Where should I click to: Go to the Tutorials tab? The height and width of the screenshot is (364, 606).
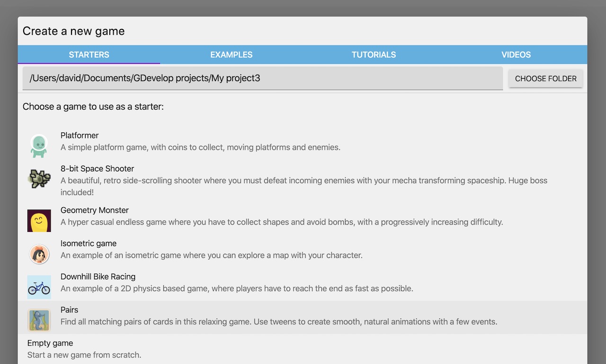tap(374, 55)
